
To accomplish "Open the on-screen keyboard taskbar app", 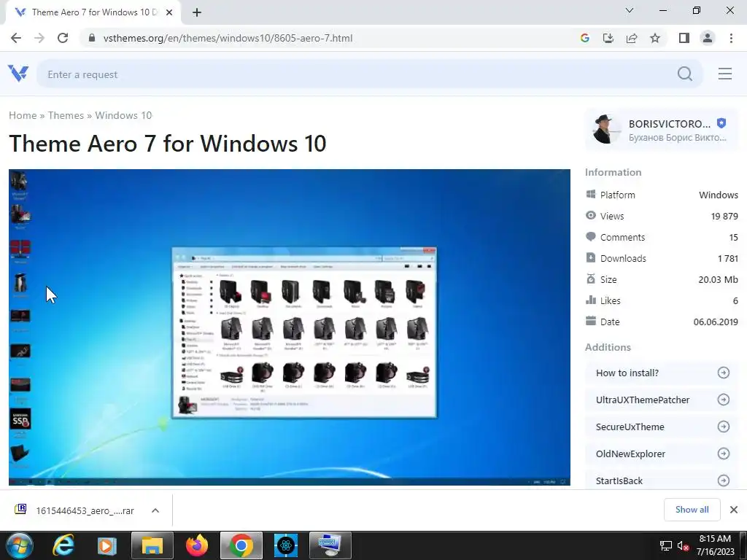I will 330,545.
